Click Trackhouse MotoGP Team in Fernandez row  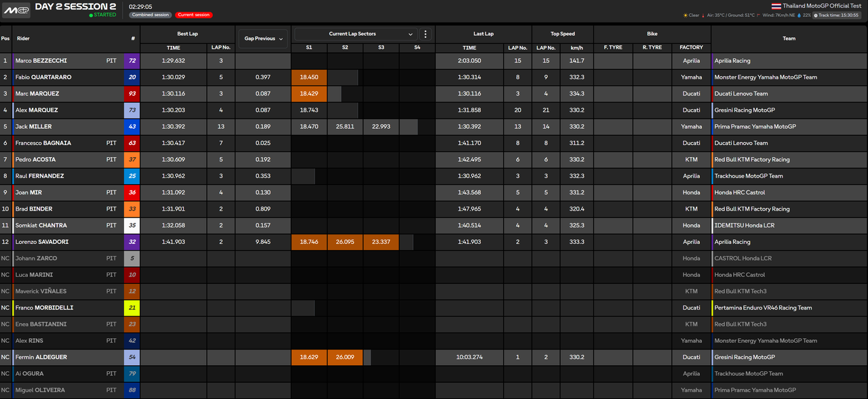[x=749, y=176]
